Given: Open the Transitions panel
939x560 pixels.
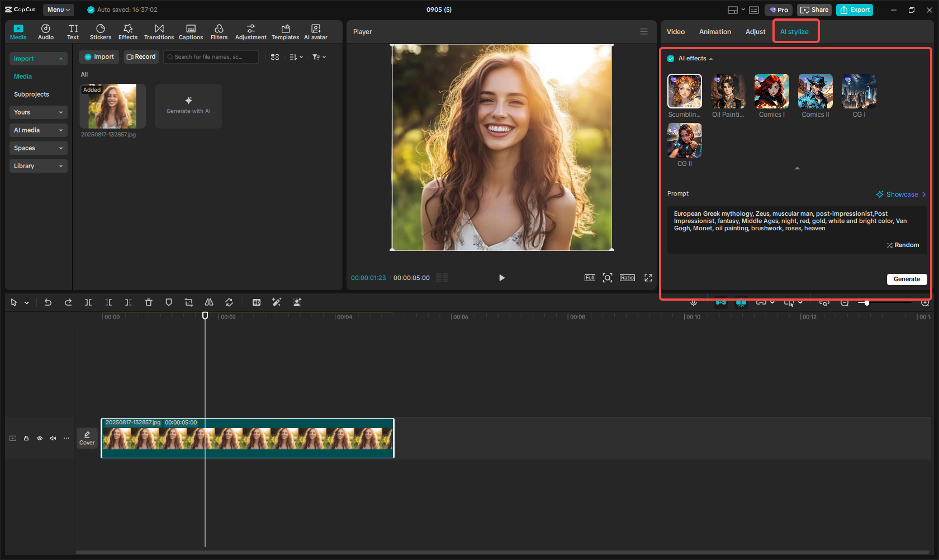Looking at the screenshot, I should 159,32.
